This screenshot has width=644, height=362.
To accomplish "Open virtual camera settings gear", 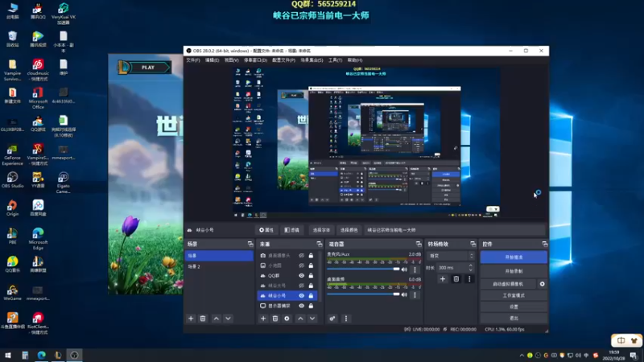I will click(x=542, y=284).
